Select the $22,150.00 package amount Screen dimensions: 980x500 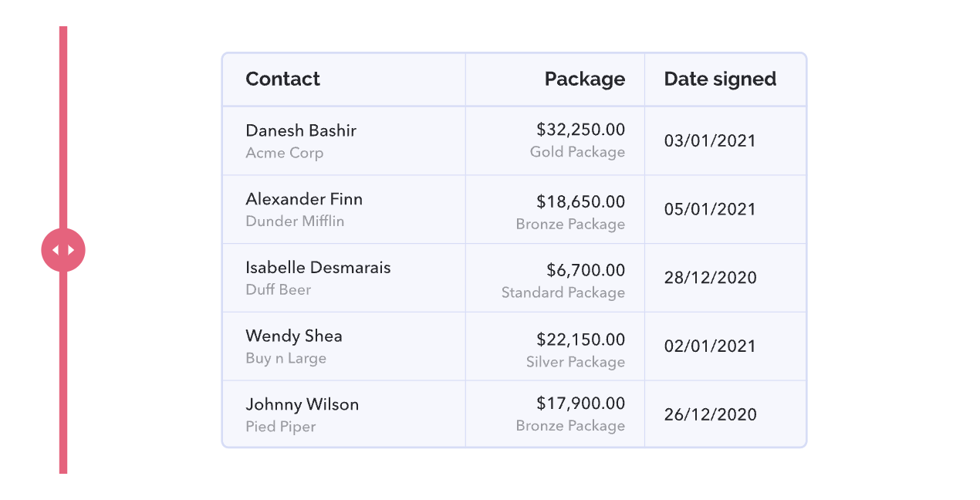click(x=580, y=340)
